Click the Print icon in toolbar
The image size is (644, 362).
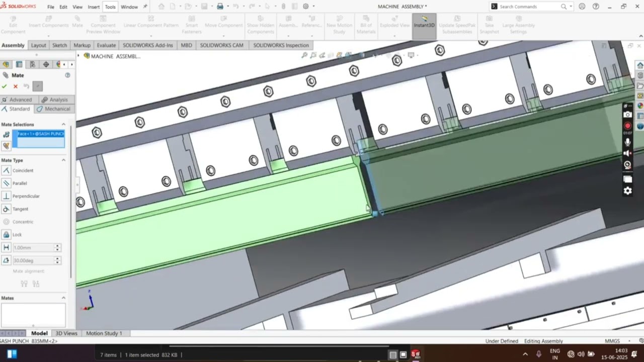[x=220, y=7]
